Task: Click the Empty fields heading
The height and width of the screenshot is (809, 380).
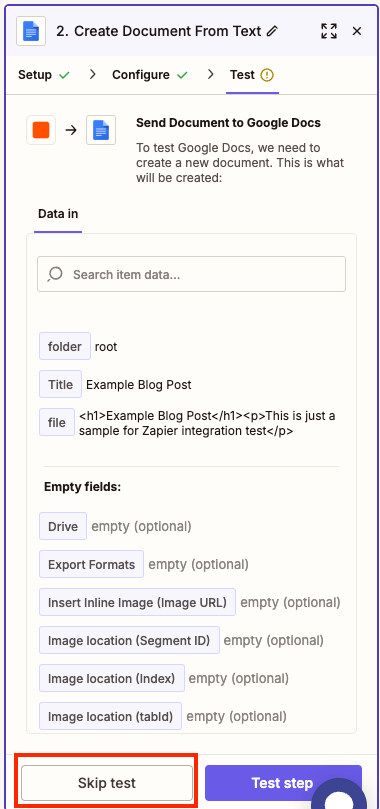Action: tap(82, 487)
